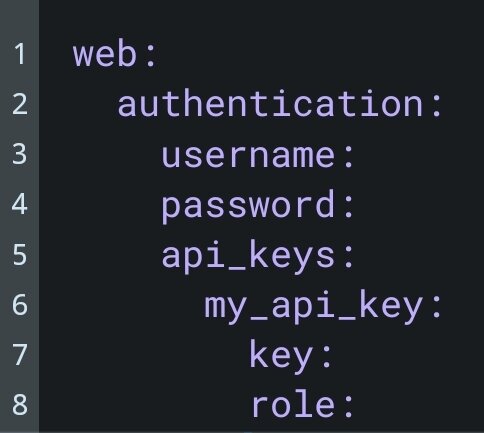The height and width of the screenshot is (433, 484).
Task: Click line number 6 in gutter
Action: [20, 305]
